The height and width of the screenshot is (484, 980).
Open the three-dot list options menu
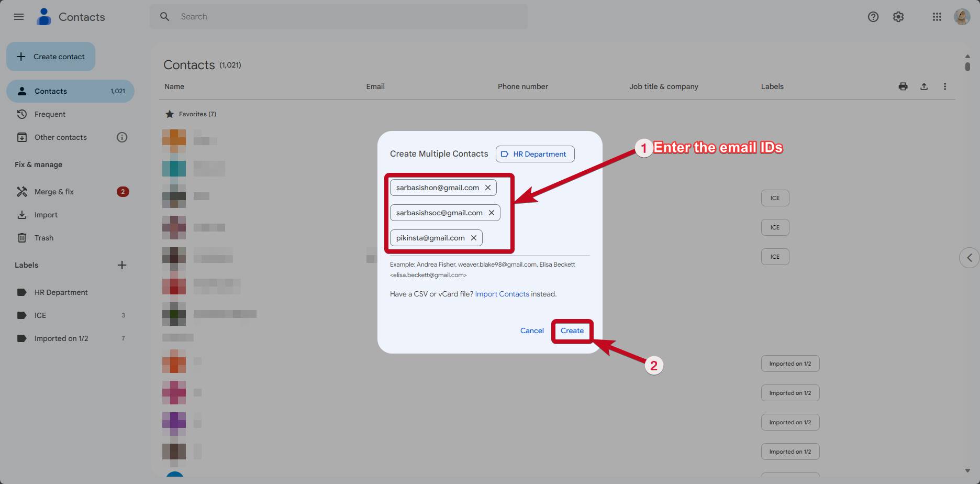[x=945, y=86]
